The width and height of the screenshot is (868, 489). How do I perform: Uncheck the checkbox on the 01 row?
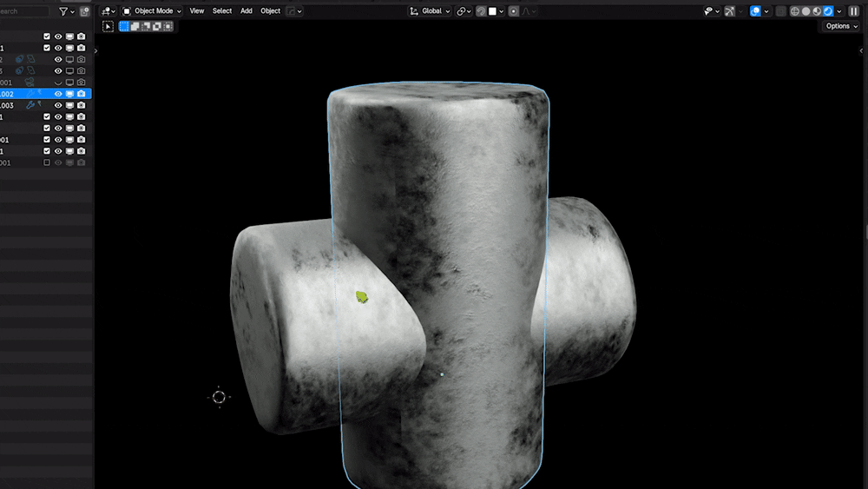click(x=47, y=140)
